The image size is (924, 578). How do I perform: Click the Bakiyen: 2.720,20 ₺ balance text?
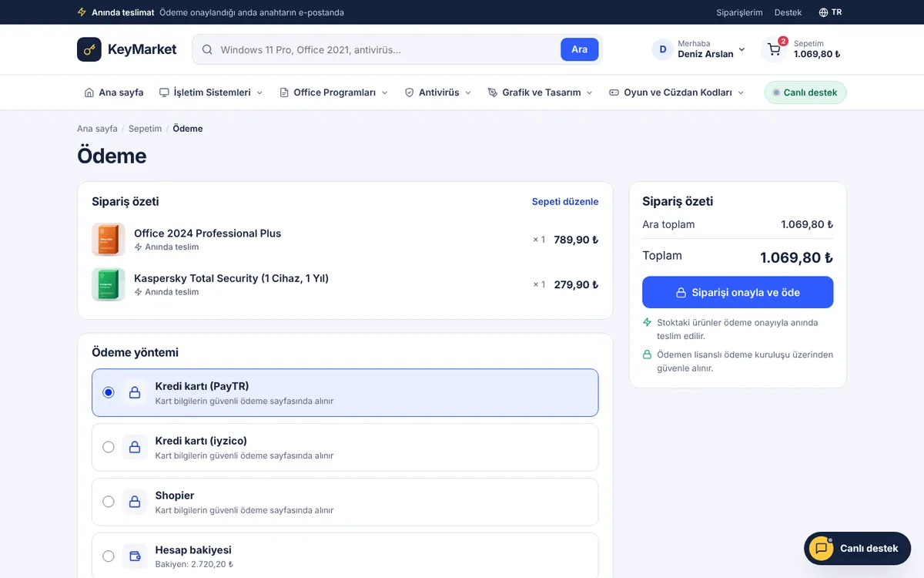click(x=194, y=564)
